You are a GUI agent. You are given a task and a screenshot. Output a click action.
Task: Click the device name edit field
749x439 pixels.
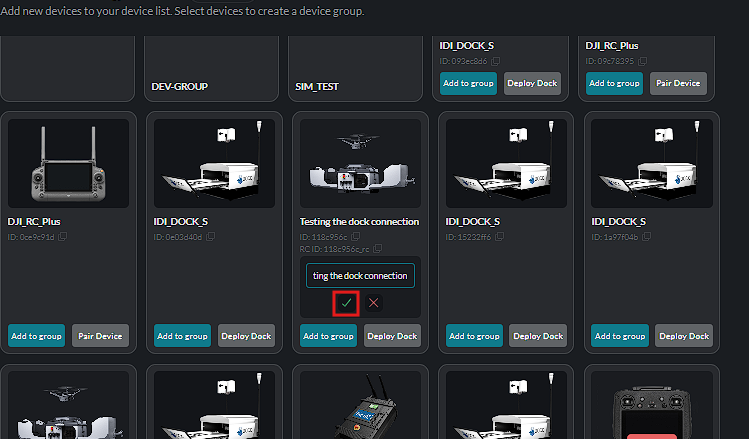pyautogui.click(x=360, y=276)
